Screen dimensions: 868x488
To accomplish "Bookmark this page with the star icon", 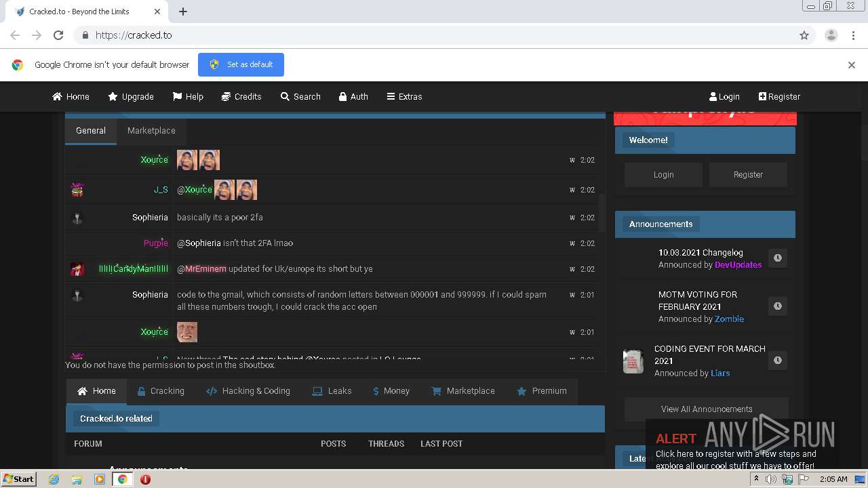I will pyautogui.click(x=804, y=35).
